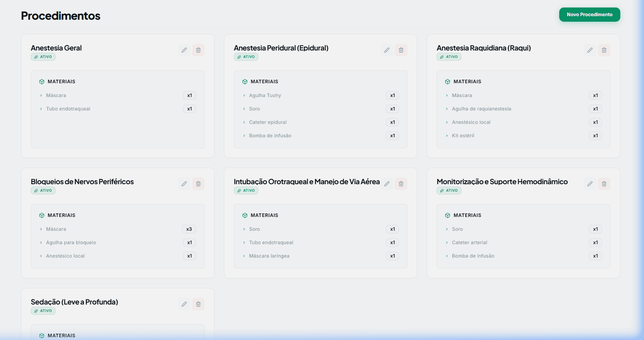The height and width of the screenshot is (340, 644).
Task: Edit Bloqueios de Nervos Periféricos procedure
Action: coord(184,184)
